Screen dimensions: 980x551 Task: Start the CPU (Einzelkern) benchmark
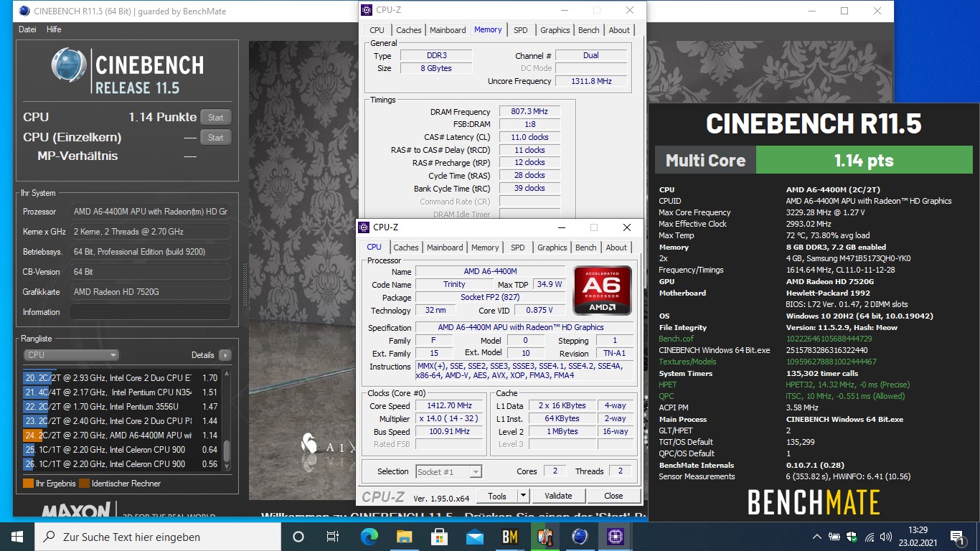click(x=216, y=138)
